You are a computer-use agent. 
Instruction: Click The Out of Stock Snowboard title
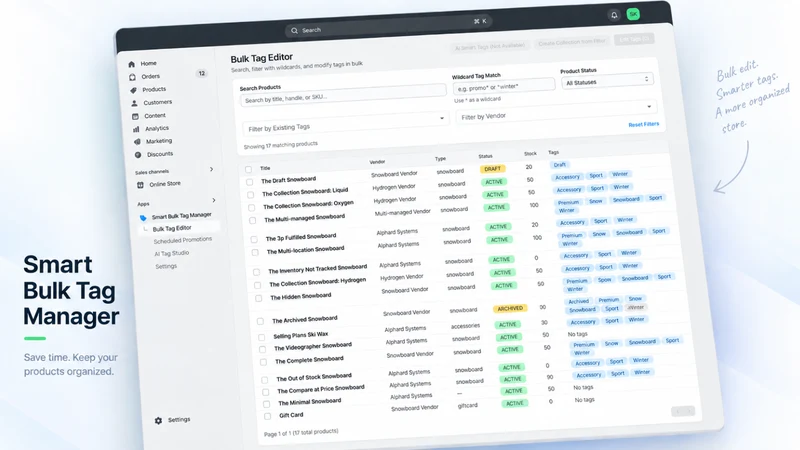(314, 377)
